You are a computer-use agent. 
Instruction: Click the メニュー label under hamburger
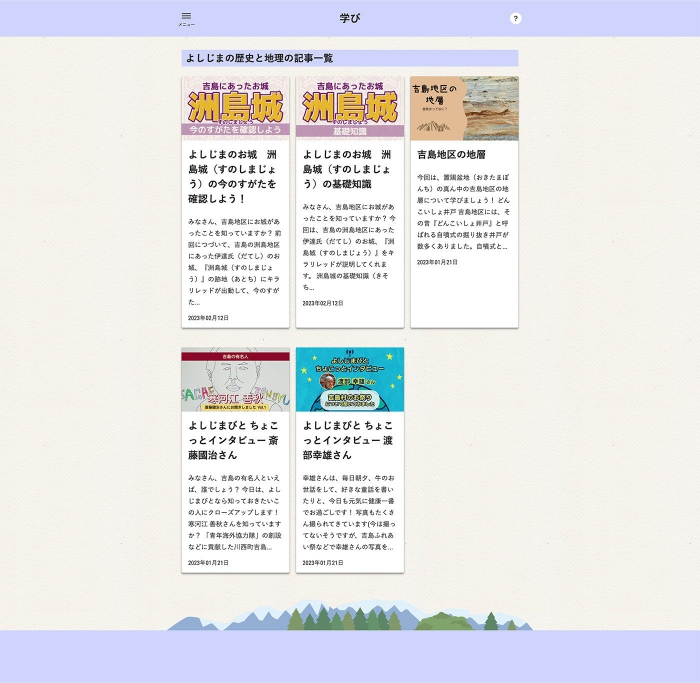click(x=186, y=25)
